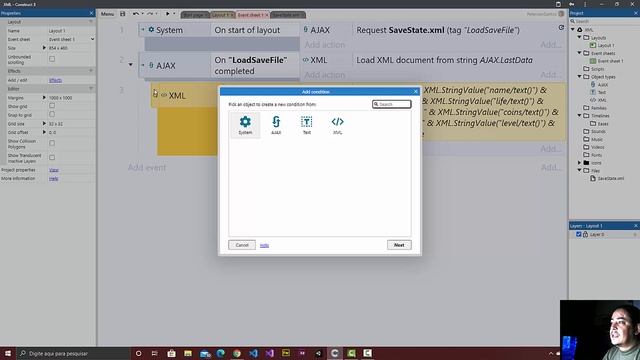Screen dimensions: 640x360
Task: Toggle Unbounded scrolling checkbox
Action: pos(52,59)
